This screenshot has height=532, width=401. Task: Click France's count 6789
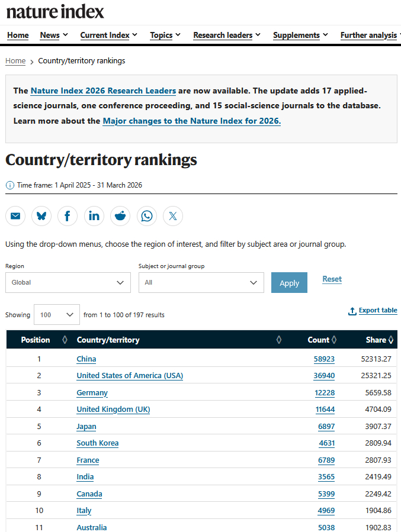pyautogui.click(x=326, y=460)
